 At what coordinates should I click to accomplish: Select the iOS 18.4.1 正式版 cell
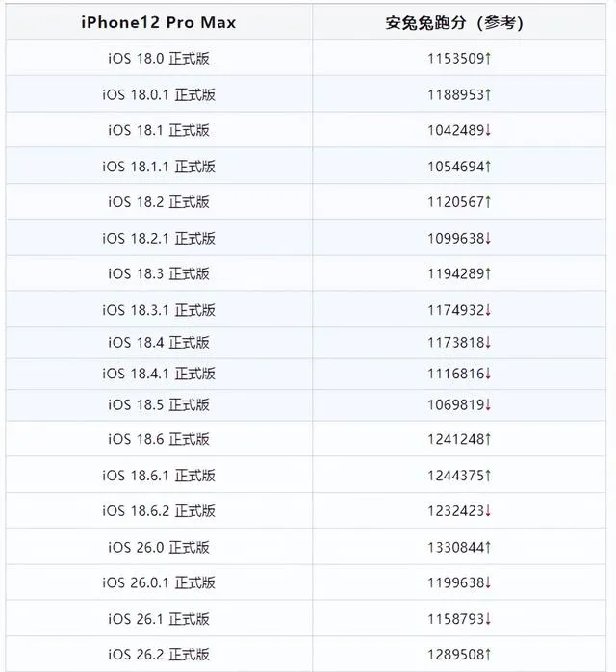coord(159,374)
